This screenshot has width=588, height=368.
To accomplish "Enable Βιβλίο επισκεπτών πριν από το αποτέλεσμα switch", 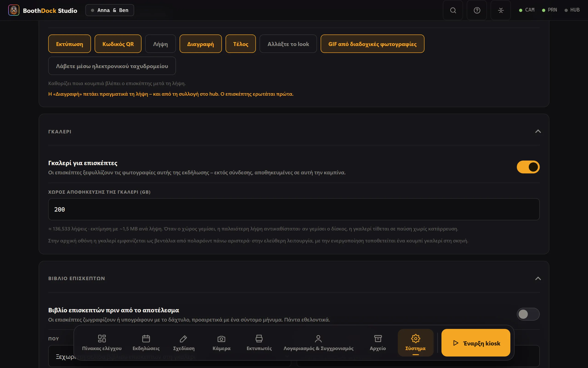I will [x=528, y=314].
